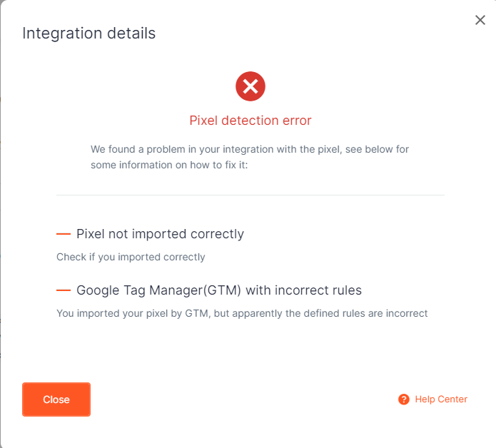496x448 pixels.
Task: Select the Pixel not imported correctly heading
Action: tap(160, 234)
